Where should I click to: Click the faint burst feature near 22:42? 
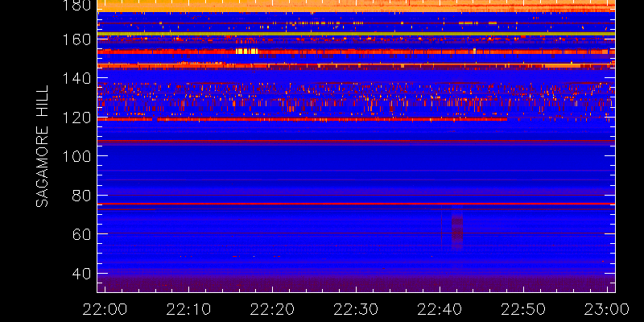(x=456, y=230)
